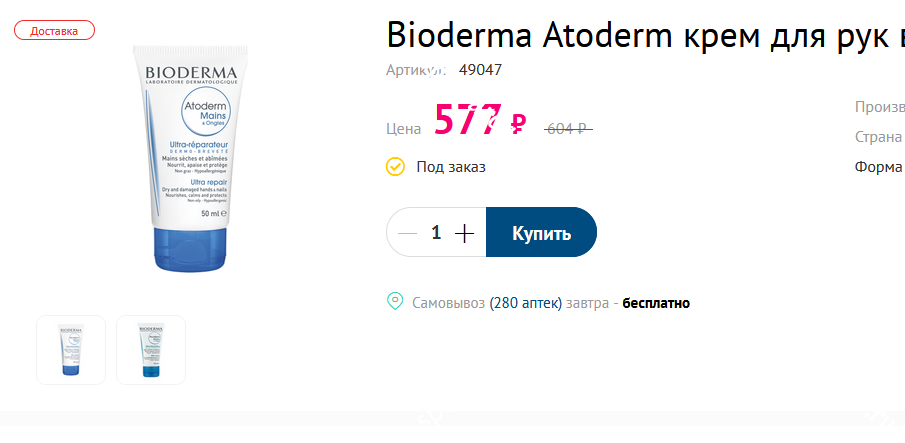Click the quantity field showing 1
Image resolution: width=905 pixels, height=443 pixels.
pos(436,232)
